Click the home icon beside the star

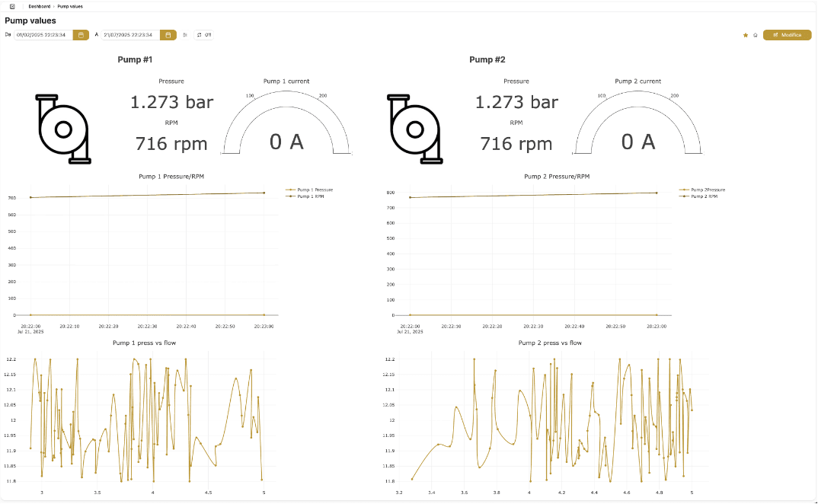755,35
